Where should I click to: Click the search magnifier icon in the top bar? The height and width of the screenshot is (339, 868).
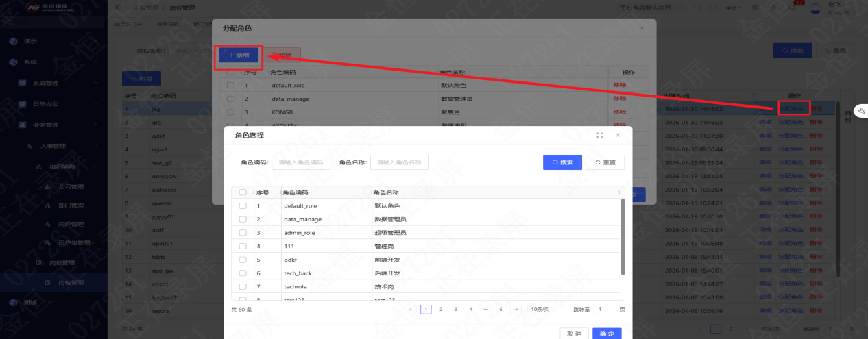tap(697, 8)
